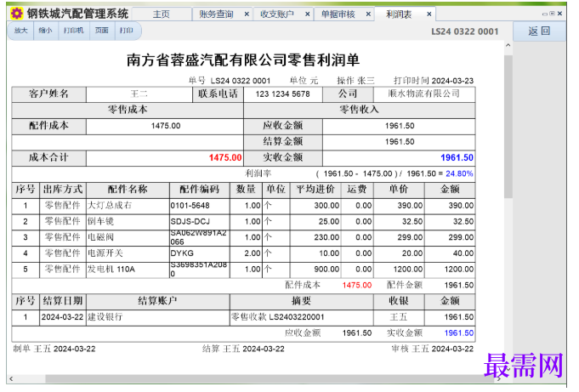This screenshot has height=392, width=579.
Task: Close the 账务查询 tab
Action: (247, 14)
